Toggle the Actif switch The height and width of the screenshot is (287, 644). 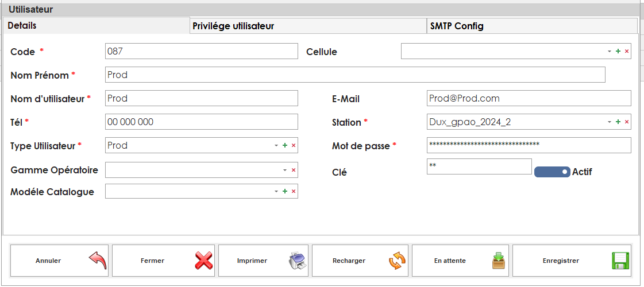[552, 172]
